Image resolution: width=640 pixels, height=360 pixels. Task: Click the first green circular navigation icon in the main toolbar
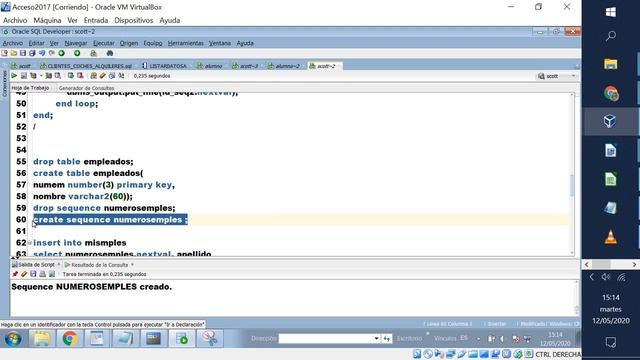62,53
